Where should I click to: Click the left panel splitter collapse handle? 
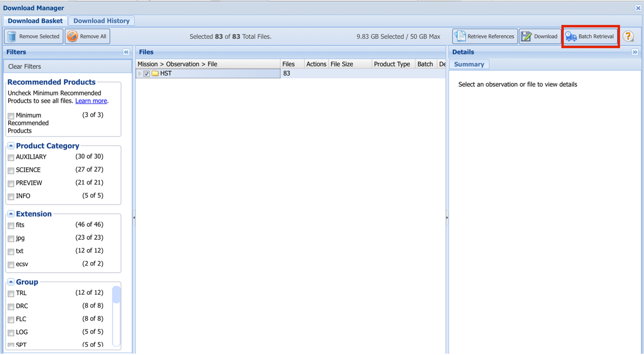(134, 218)
